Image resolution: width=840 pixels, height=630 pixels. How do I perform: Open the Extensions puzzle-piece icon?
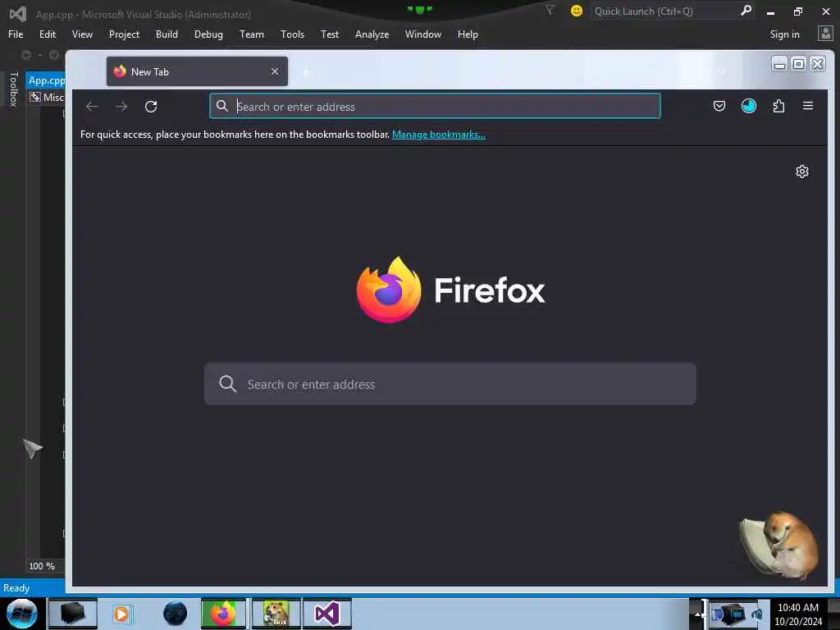778,106
